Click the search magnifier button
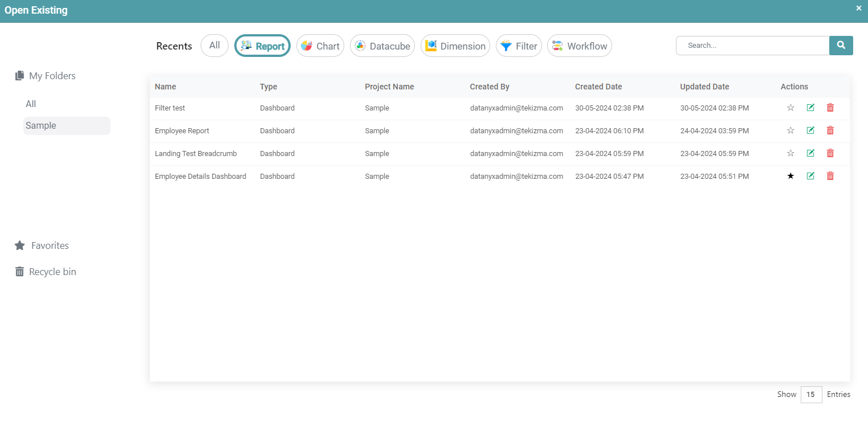The width and height of the screenshot is (868, 430). [841, 46]
